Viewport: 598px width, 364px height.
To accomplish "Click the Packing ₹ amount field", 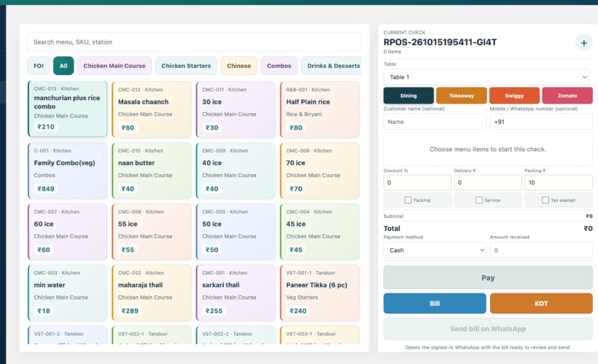I will (559, 182).
